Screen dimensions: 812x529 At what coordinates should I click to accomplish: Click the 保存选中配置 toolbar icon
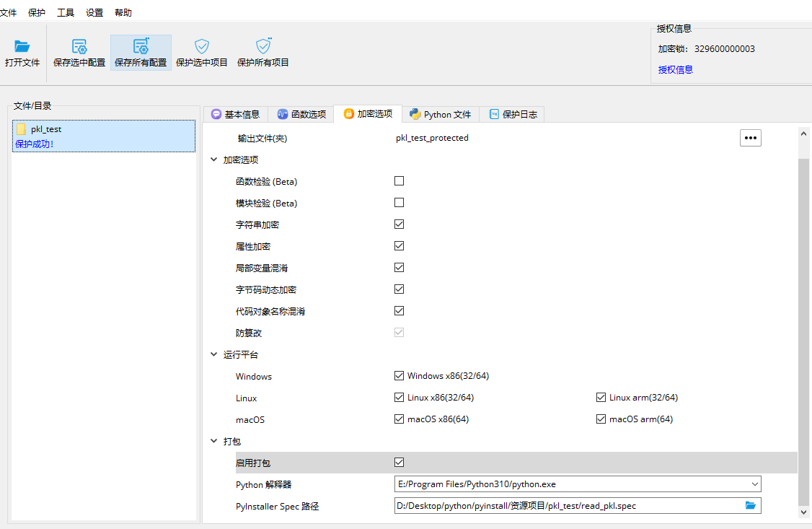79,47
